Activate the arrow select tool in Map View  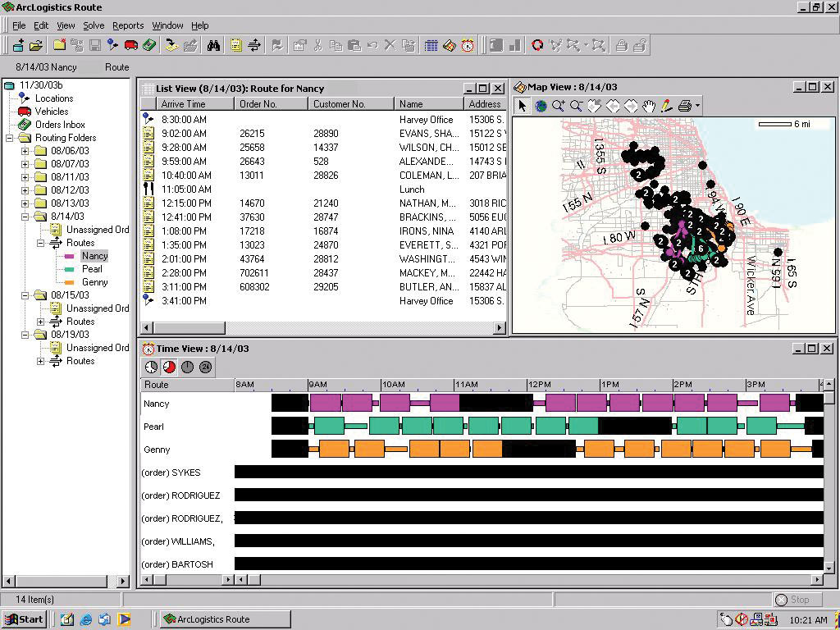tap(523, 106)
